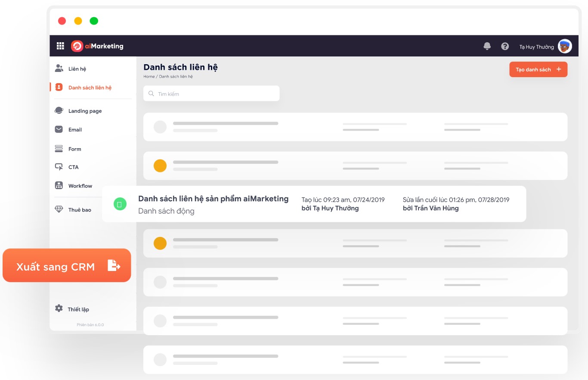Click the Danh sách liên hệ page heading

point(181,67)
